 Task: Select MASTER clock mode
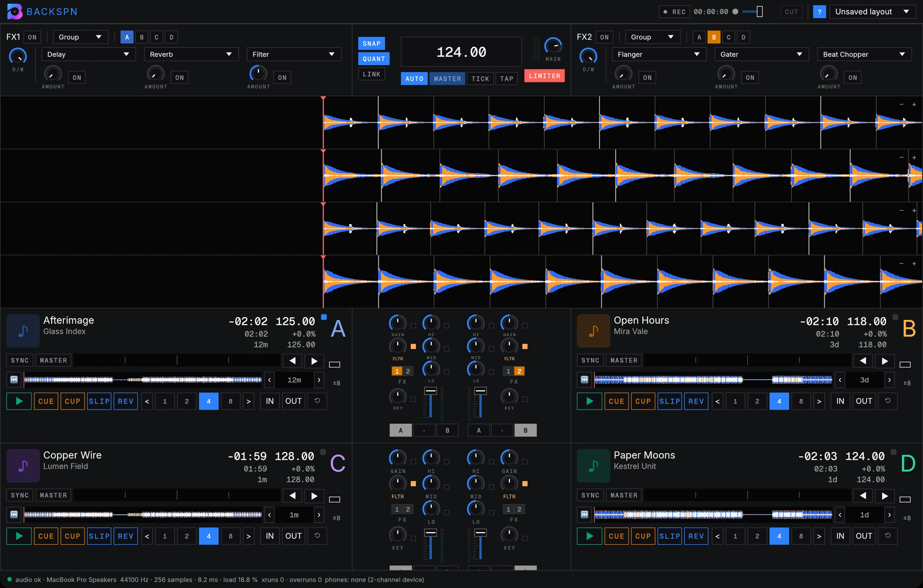(447, 79)
